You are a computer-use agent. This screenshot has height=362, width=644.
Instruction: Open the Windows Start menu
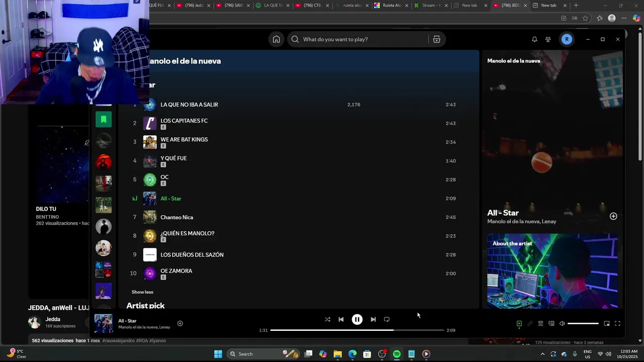218,354
